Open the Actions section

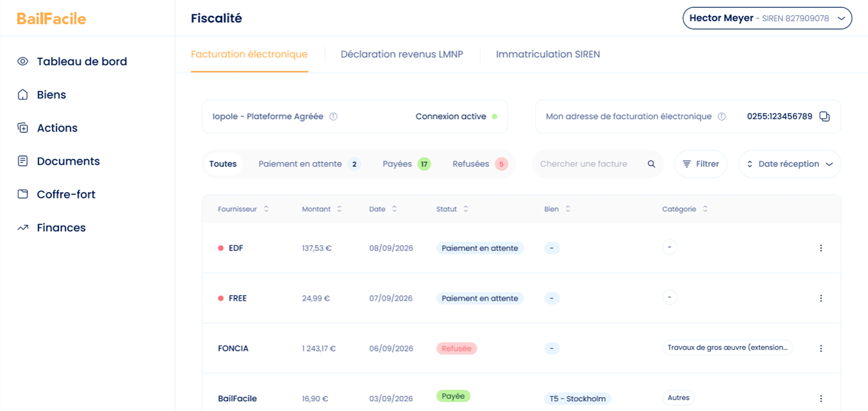coord(48,128)
